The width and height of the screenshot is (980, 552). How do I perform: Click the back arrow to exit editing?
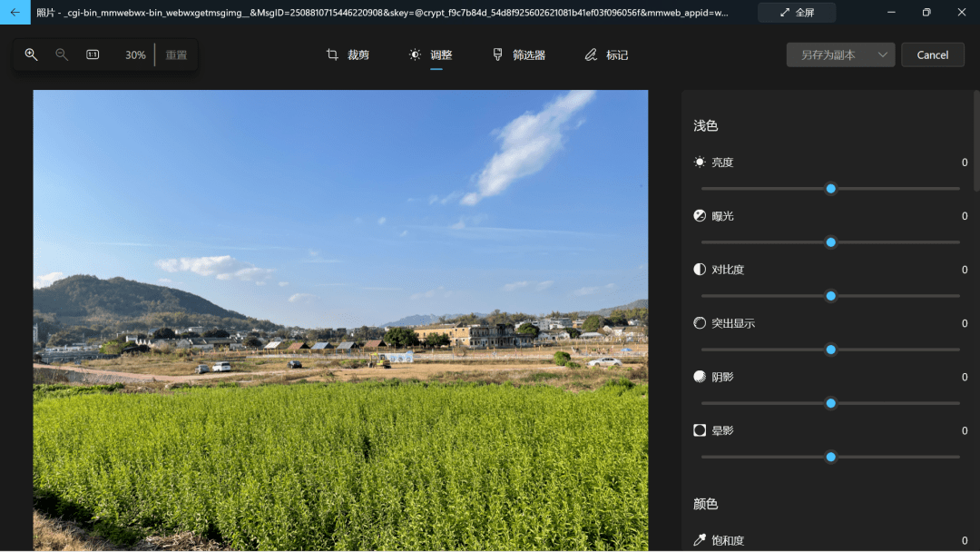click(x=14, y=13)
